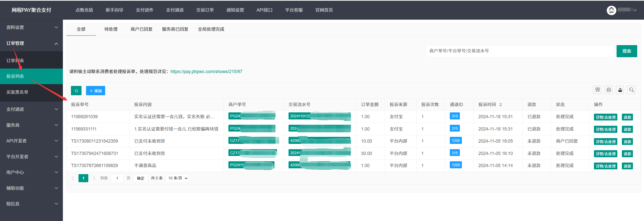Switch to the 待处理 tab

click(x=111, y=29)
